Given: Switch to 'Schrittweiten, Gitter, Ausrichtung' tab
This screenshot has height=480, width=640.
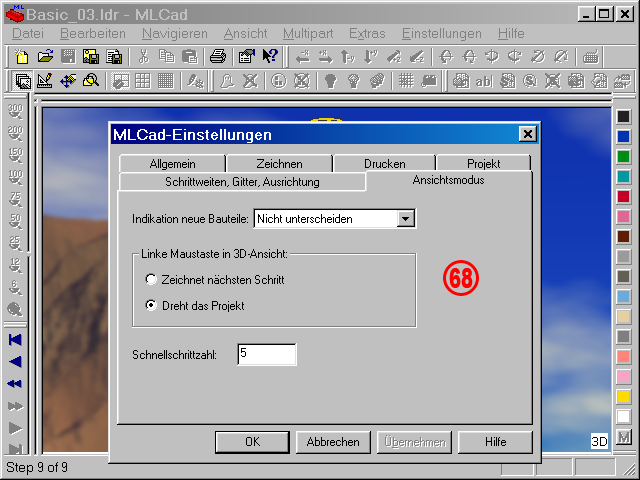Looking at the screenshot, I should pos(242,182).
